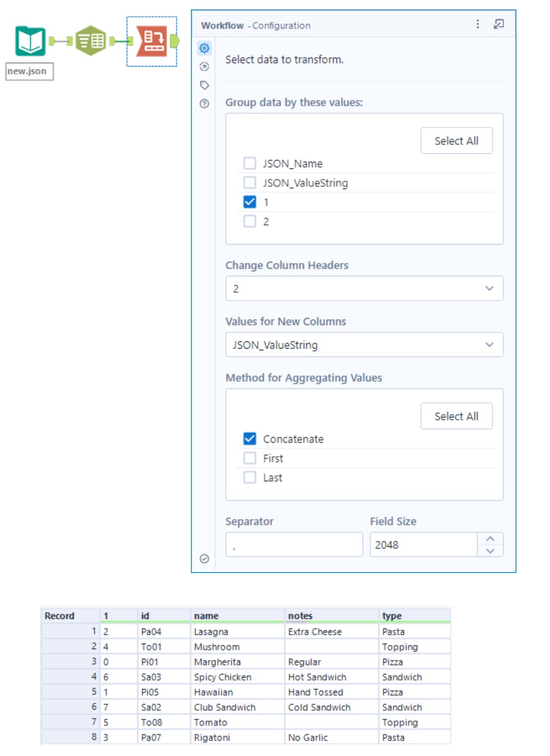Image resolution: width=550 pixels, height=756 pixels.
Task: Open the new.json Input Data tool
Action: 31,40
